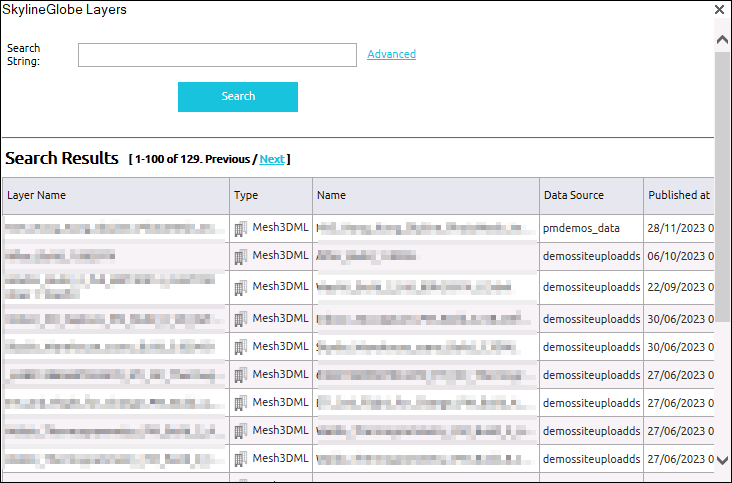Click Mesh3DML icon in the 22/09/2023 row
This screenshot has width=732, height=483.
click(x=240, y=288)
